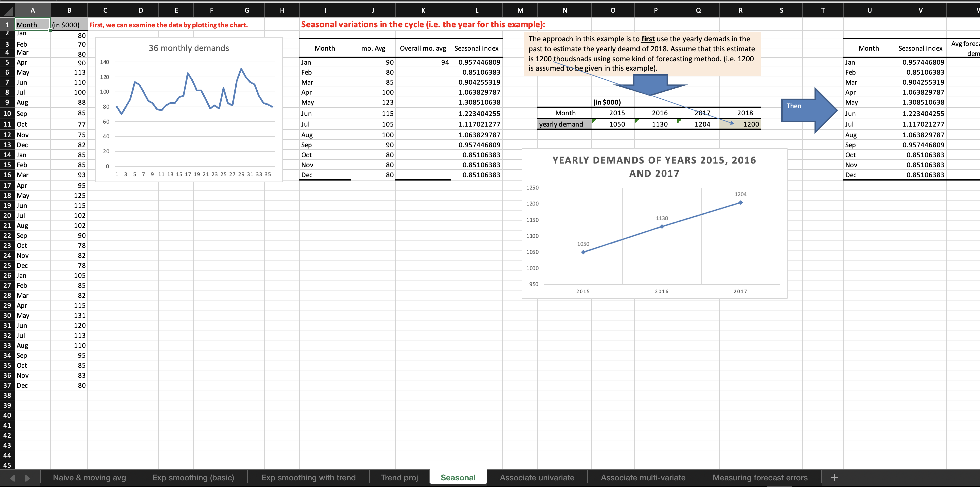Click the yearly demands chart title
The height and width of the screenshot is (487, 980).
coord(654,167)
